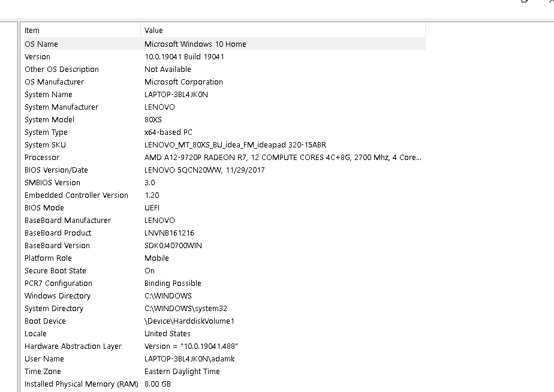The image size is (554, 392).
Task: Select the System Type row
Action: pyautogui.click(x=224, y=132)
